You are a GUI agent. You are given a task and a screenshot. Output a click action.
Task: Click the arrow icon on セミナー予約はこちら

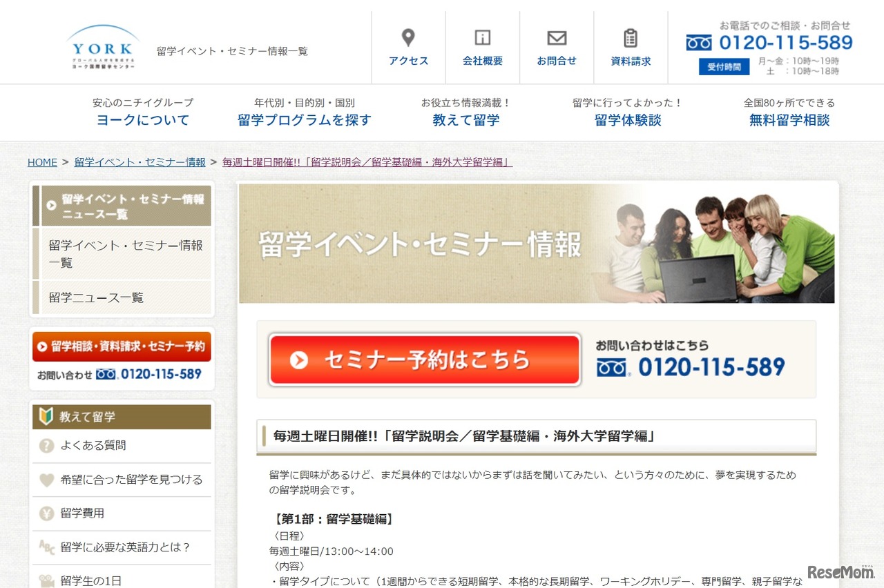(299, 360)
